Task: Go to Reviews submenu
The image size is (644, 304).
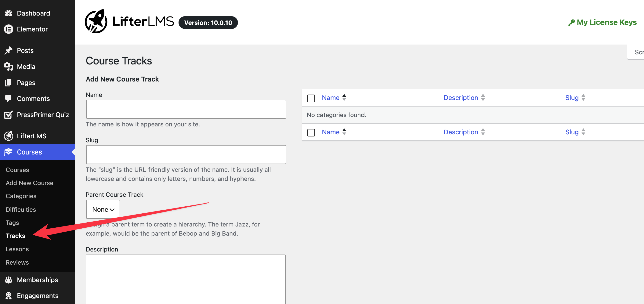Action: (x=17, y=262)
